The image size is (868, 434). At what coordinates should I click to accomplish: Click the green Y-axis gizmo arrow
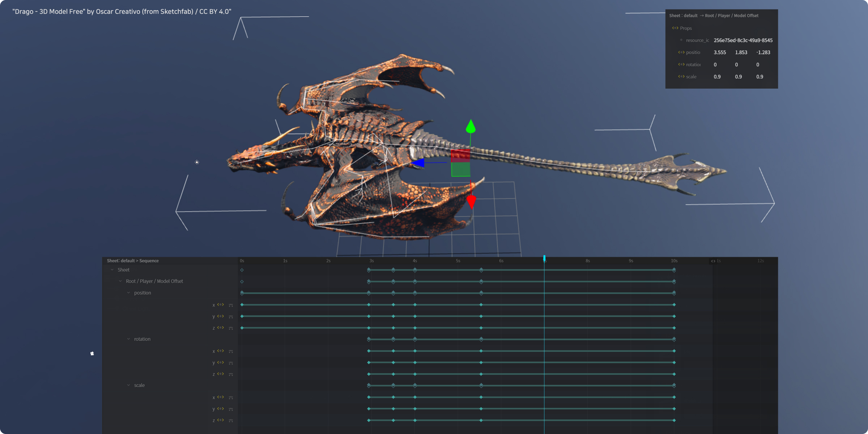click(471, 127)
